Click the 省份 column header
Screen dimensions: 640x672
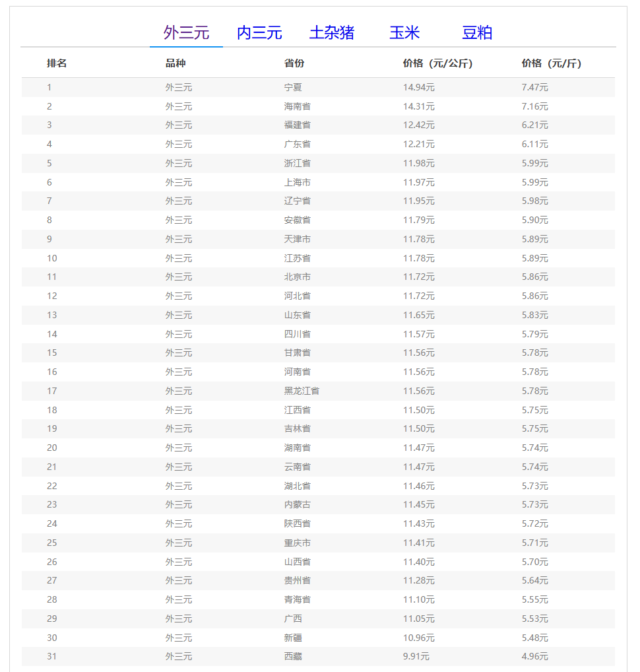coord(294,63)
